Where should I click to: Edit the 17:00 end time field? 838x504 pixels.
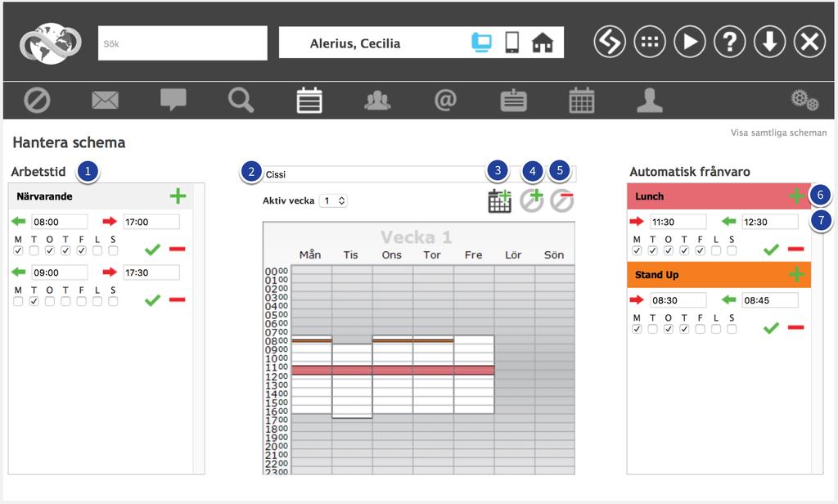coord(151,222)
